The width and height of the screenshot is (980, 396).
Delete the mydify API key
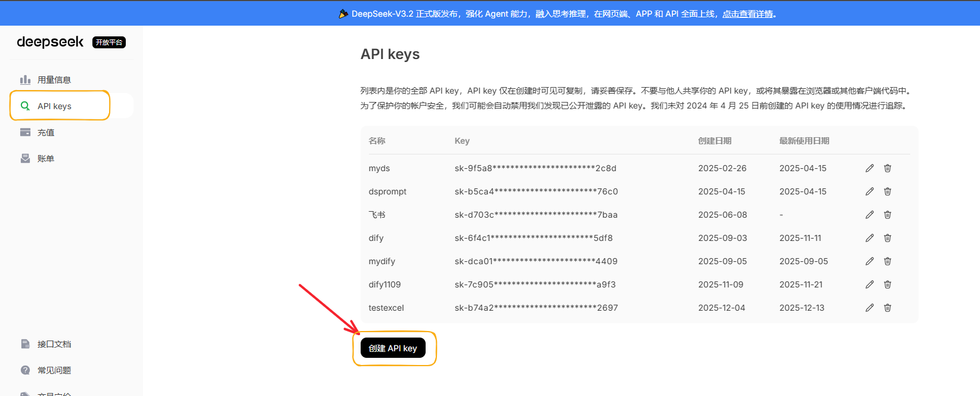point(888,261)
